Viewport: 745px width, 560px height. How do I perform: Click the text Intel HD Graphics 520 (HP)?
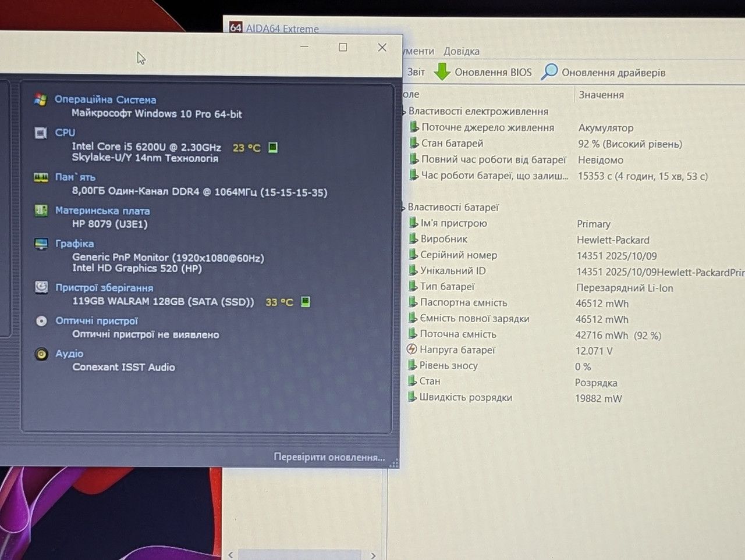point(137,268)
